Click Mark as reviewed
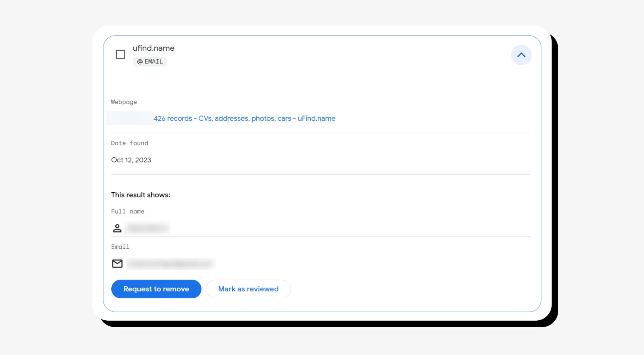The width and height of the screenshot is (644, 355). point(248,289)
